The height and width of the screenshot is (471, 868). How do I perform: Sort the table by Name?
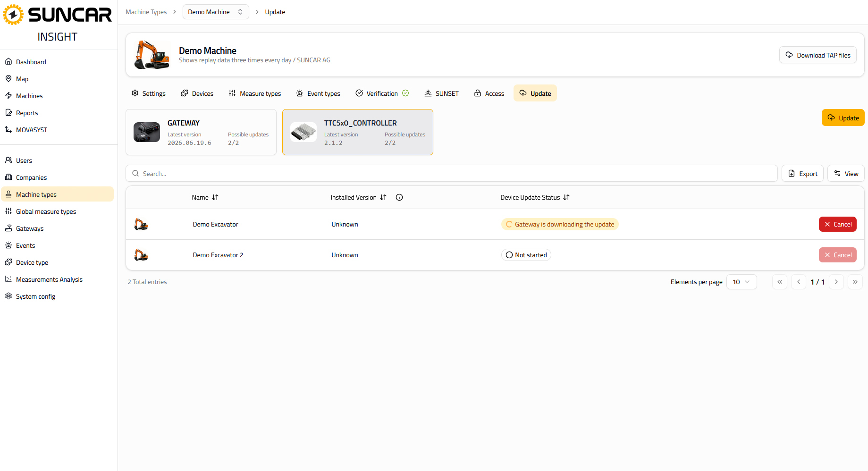tap(205, 197)
